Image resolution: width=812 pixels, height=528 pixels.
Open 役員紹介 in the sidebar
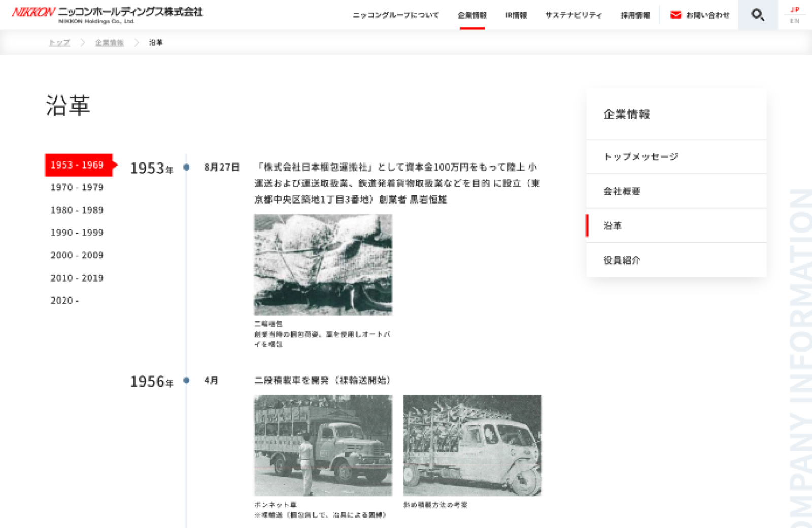(622, 260)
